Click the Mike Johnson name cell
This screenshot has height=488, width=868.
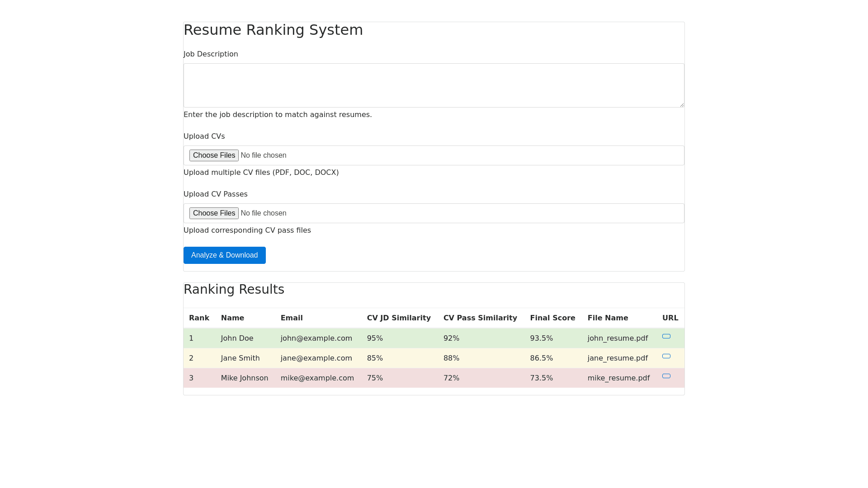(244, 378)
